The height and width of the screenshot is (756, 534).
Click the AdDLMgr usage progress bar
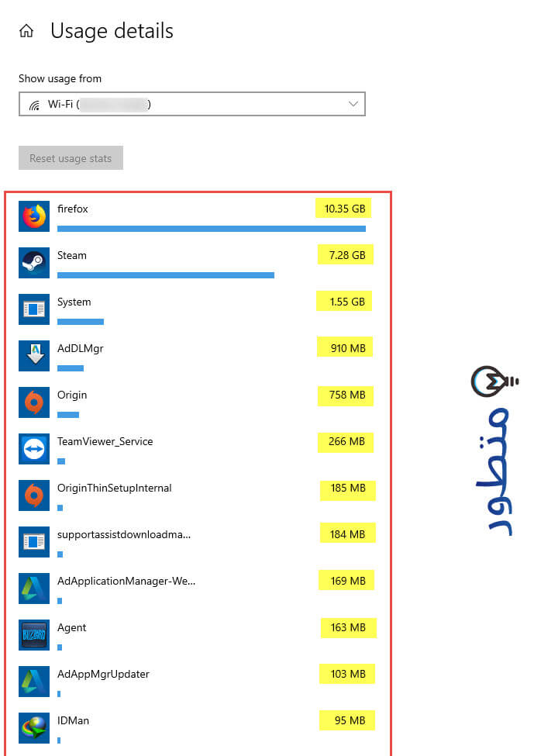[71, 368]
